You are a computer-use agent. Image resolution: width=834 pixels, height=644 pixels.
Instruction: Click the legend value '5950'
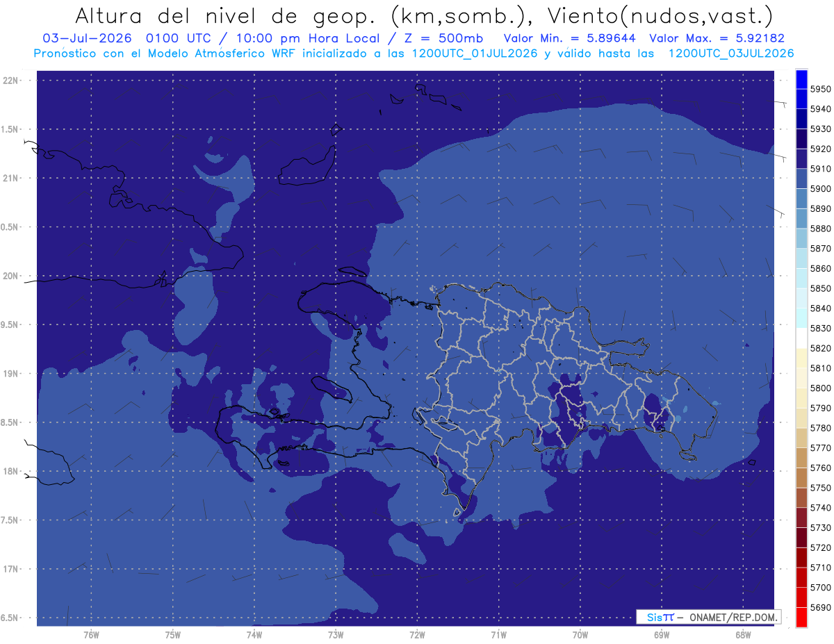tap(819, 89)
